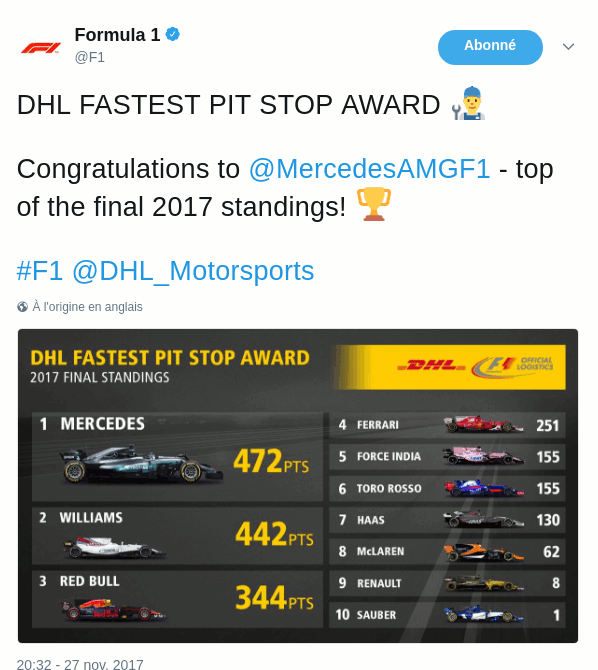Click the F1 Official Logistics logo
Image resolution: width=598 pixels, height=670 pixels.
tap(512, 367)
